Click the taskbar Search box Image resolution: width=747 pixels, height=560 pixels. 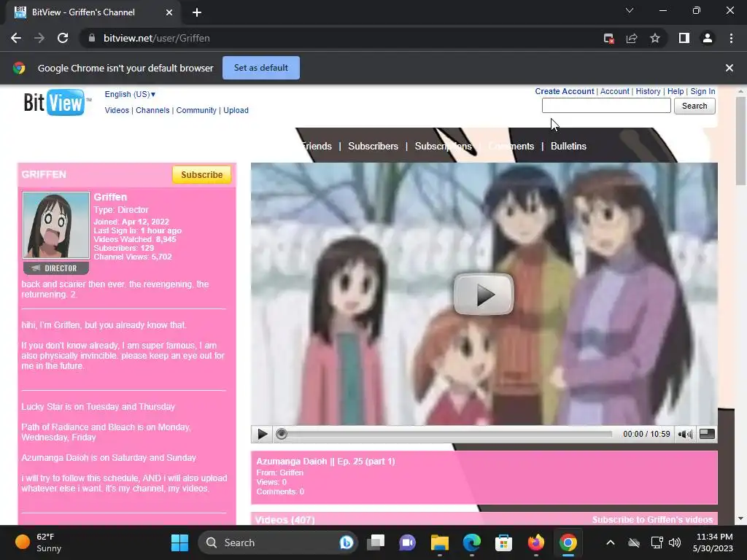278,542
